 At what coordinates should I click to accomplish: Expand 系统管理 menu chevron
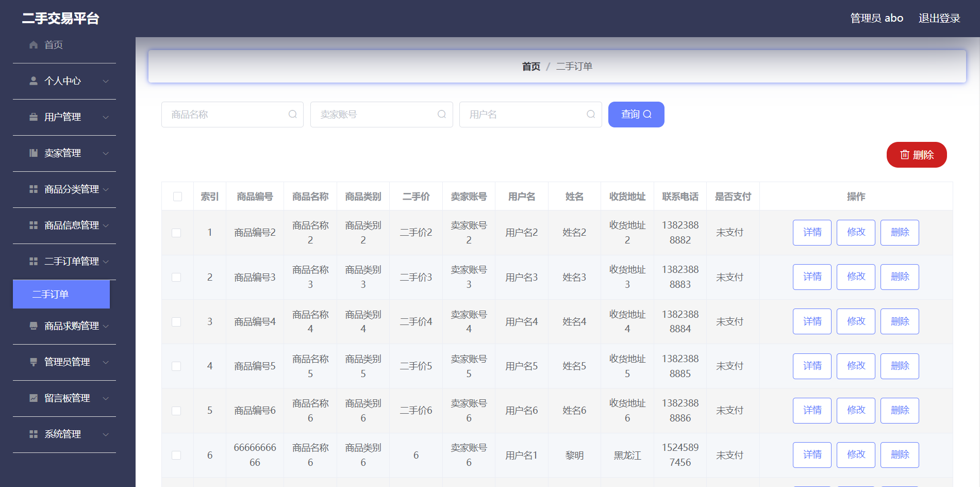click(106, 434)
